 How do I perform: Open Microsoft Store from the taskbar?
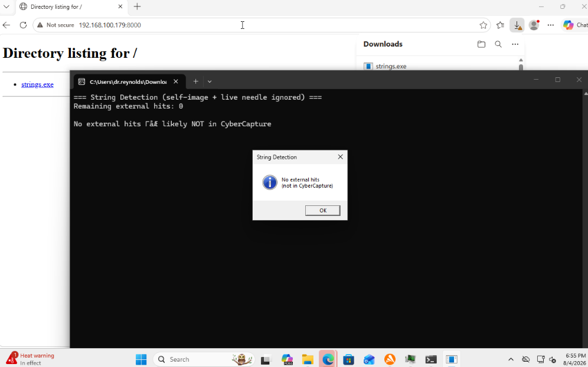coord(349,359)
